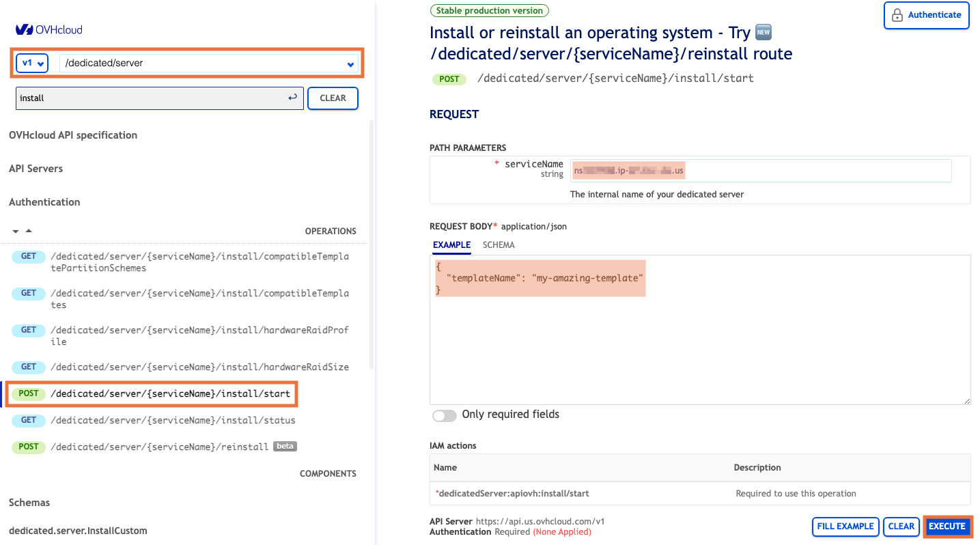Open Schemas section in sidebar
The image size is (980, 545).
pyautogui.click(x=29, y=503)
